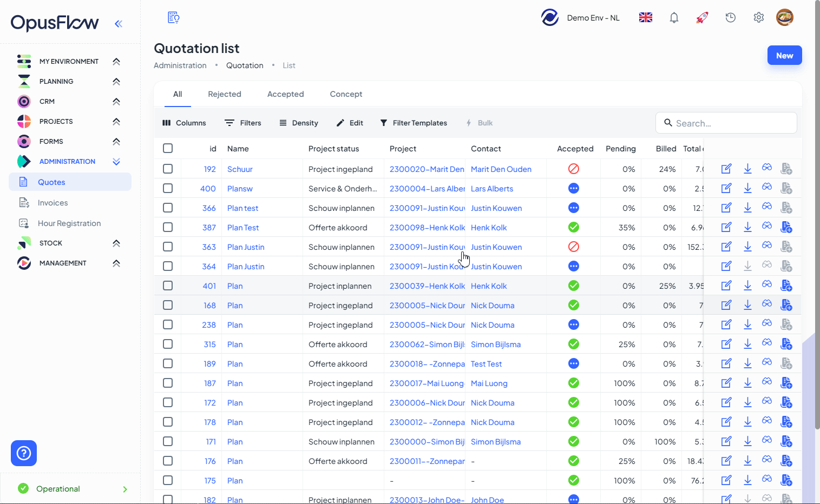The height and width of the screenshot is (504, 820).
Task: Click edit icon for quote 192 Schuur
Action: click(x=726, y=169)
